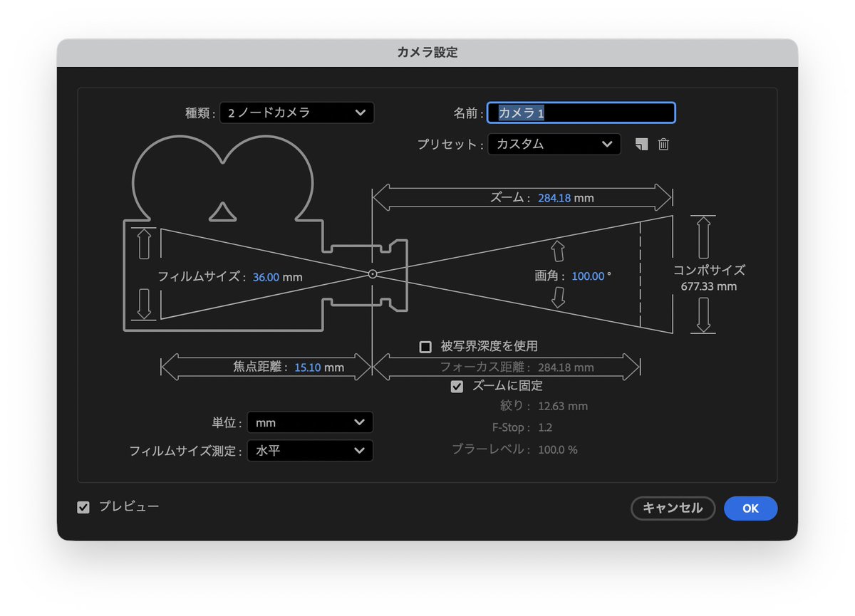Open the フィルムサイズ測定 dropdown showing 水平
The width and height of the screenshot is (855, 616).
click(x=309, y=450)
